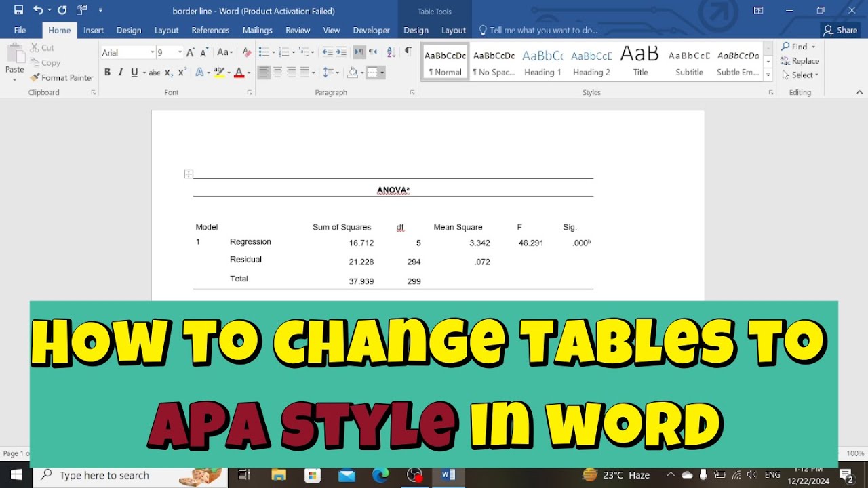
Task: Open Microsoft Edge from the taskbar
Action: click(380, 475)
